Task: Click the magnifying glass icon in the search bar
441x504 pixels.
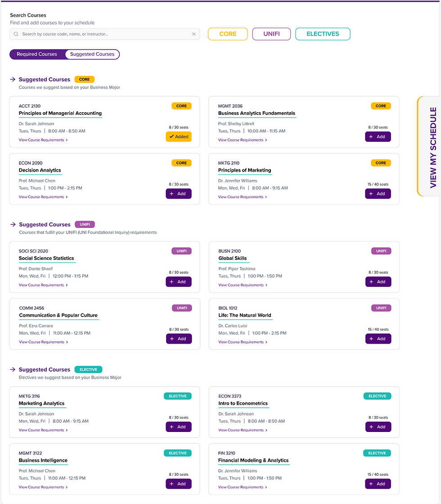Action: pyautogui.click(x=15, y=34)
